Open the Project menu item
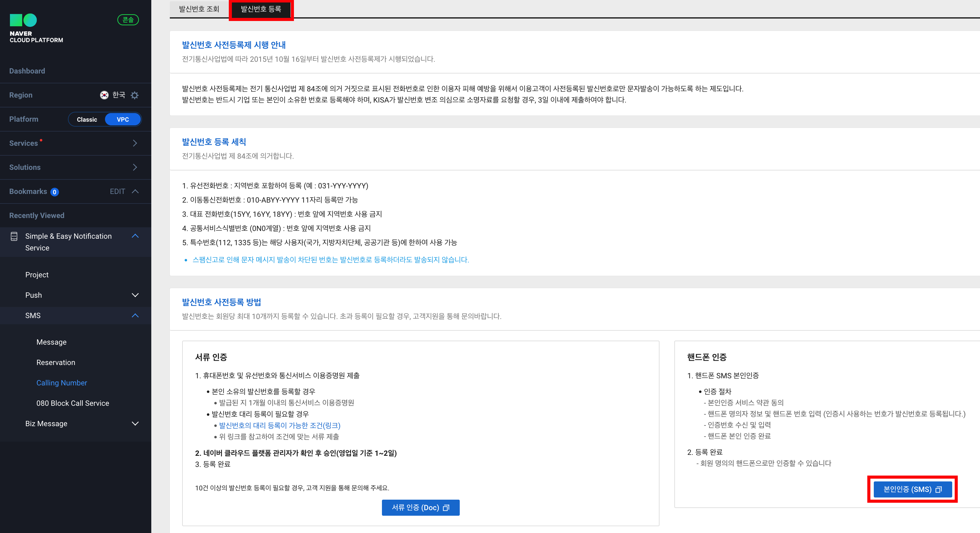 (x=37, y=275)
